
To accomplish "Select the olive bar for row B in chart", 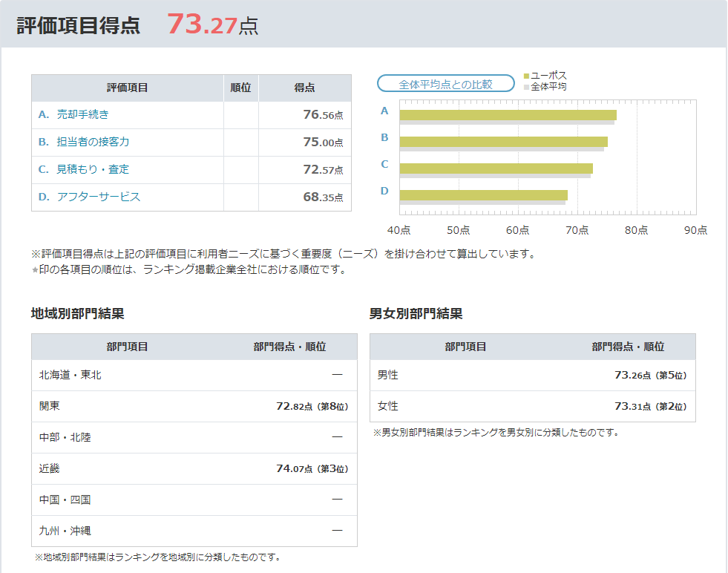I will (503, 141).
